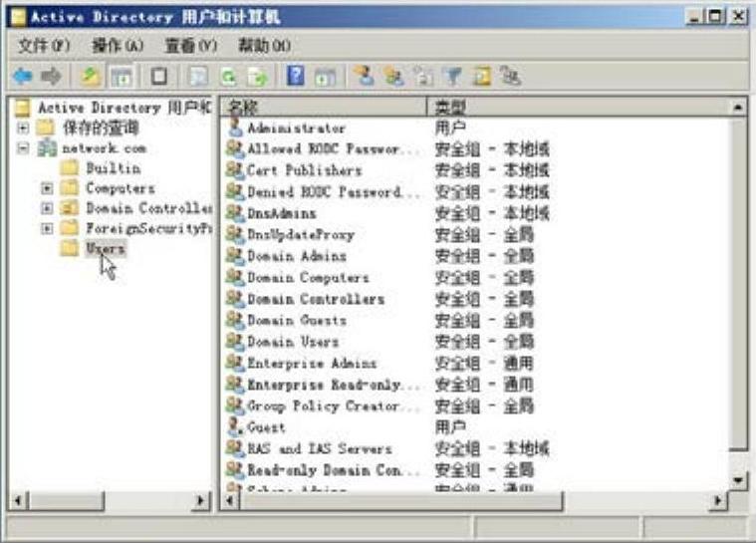Screen dimensions: 756x543
Task: Click the list vertical scrollbar thumb
Action: [x=738, y=284]
